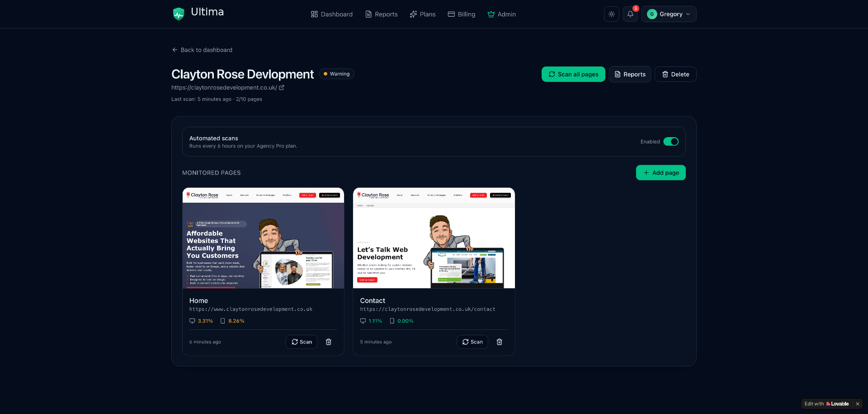868x414 pixels.
Task: Click the back arrow icon
Action: pyautogui.click(x=175, y=50)
